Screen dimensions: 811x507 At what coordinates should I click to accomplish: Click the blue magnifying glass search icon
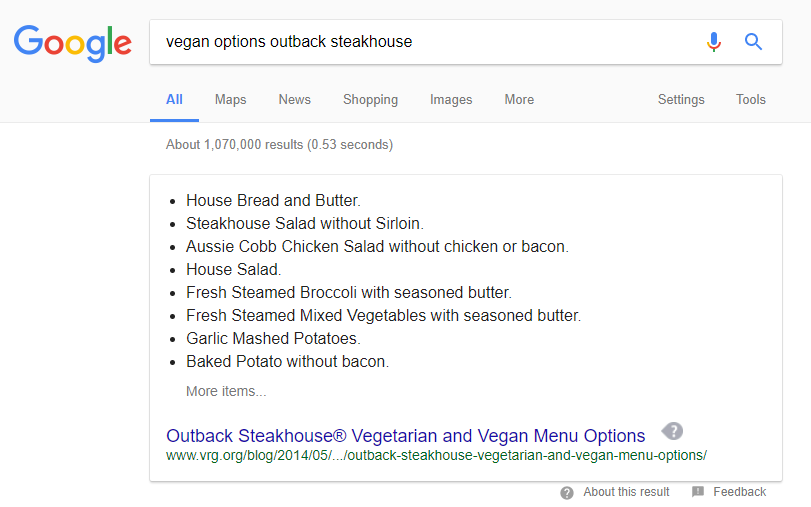753,41
